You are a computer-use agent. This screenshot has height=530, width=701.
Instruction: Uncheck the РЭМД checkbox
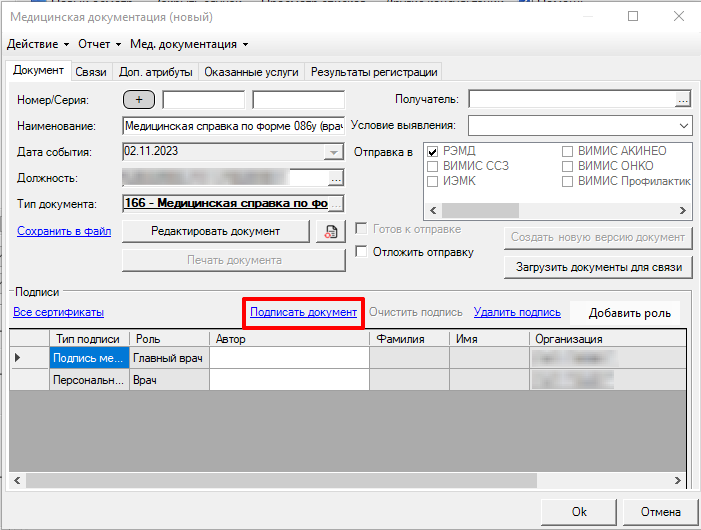(432, 151)
